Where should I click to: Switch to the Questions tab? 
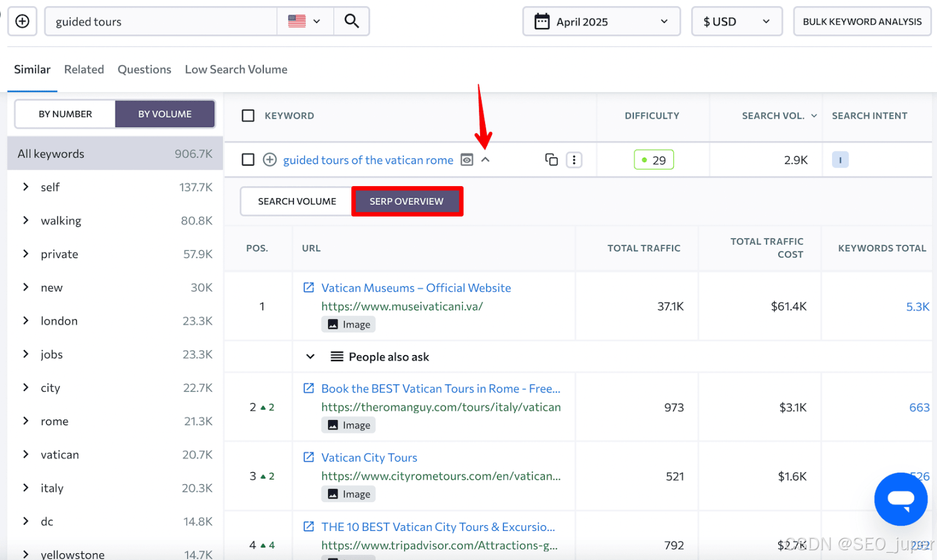pos(145,70)
